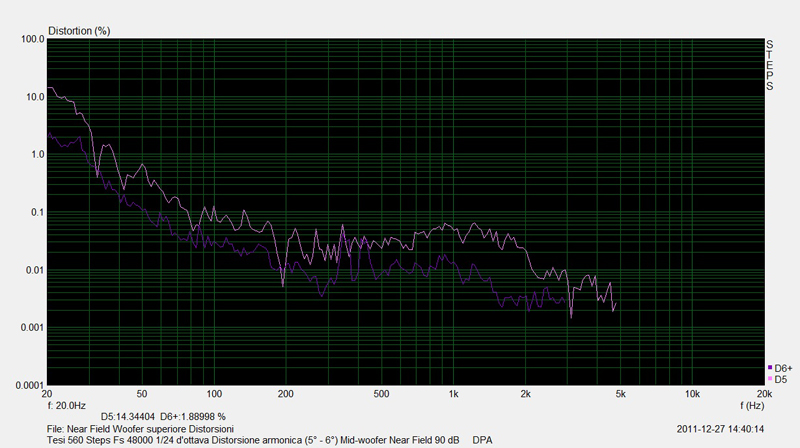Screen dimensions: 800x448
Task: Click the '2011-12-27 14:40:14' timestamp
Action: click(720, 429)
